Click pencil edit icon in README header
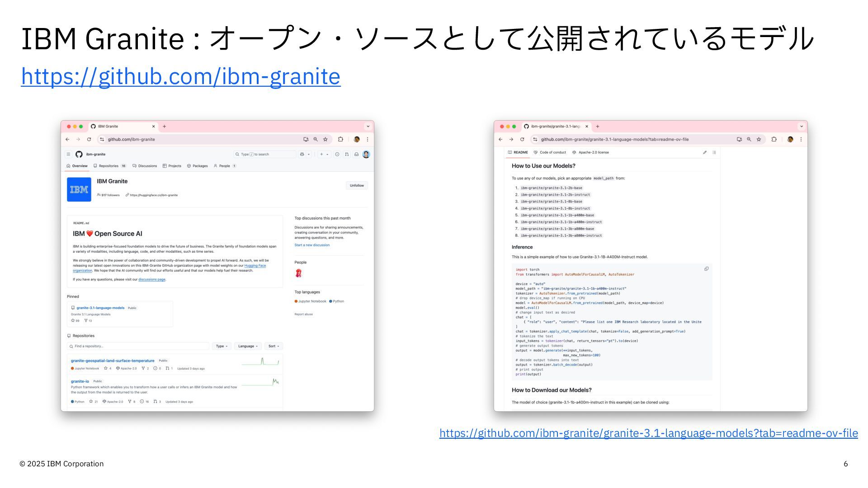 704,153
